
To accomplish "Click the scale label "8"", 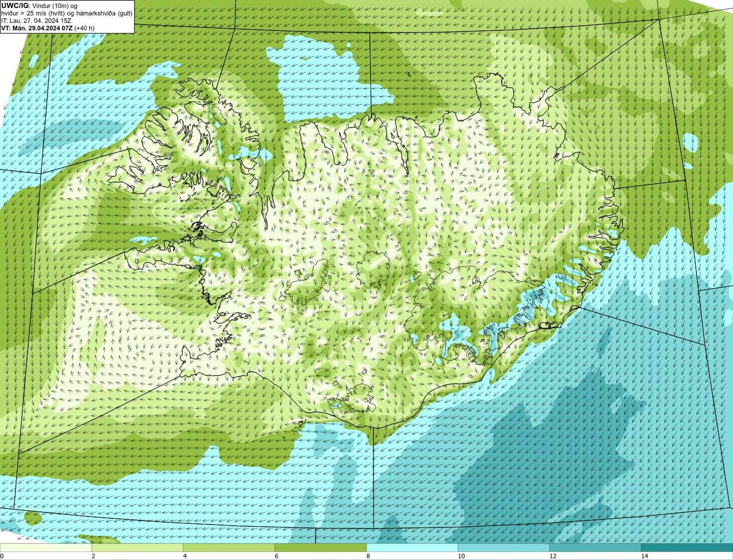I will click(x=368, y=556).
